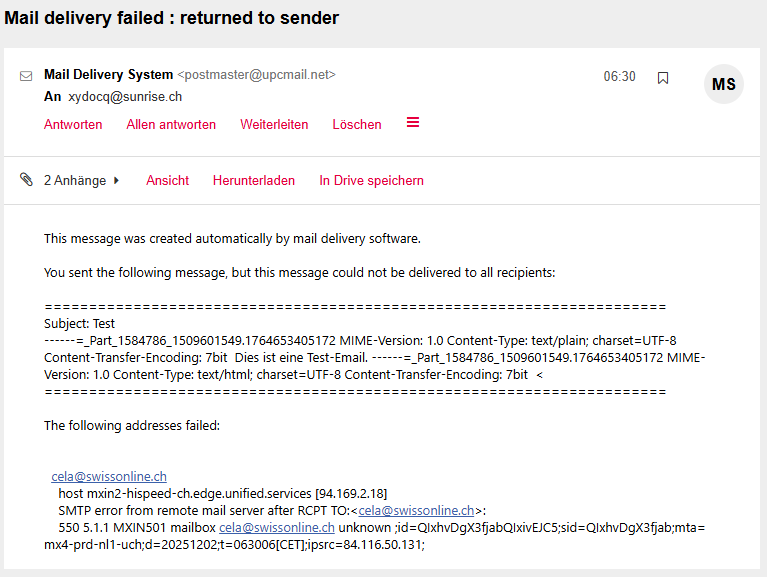Toggle the bookmark flag on this message
767x577 pixels.
(x=663, y=78)
